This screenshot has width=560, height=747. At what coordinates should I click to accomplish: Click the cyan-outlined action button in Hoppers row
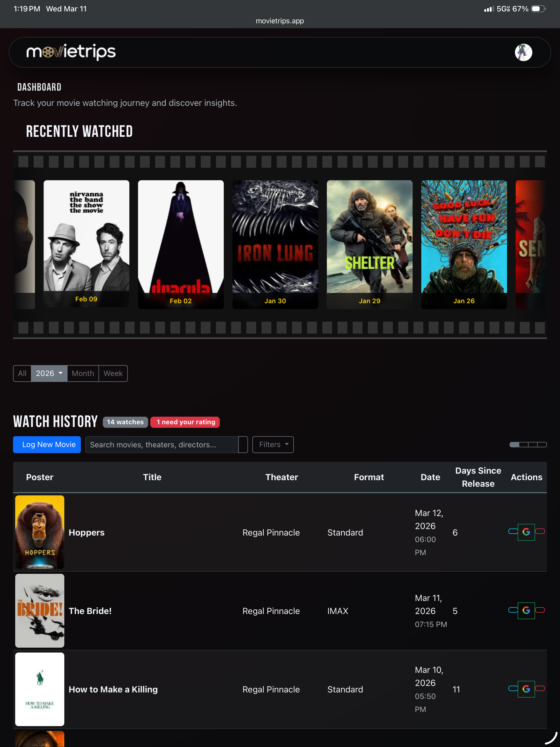513,531
